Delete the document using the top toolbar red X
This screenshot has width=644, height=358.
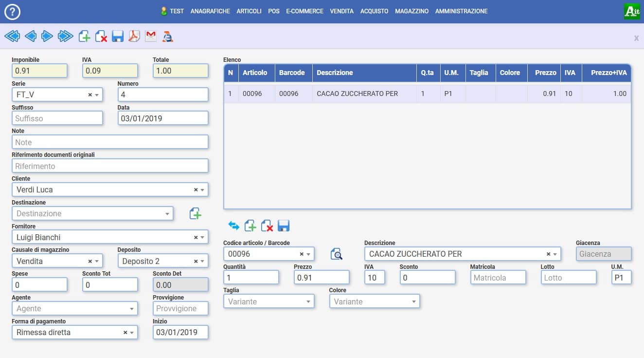(101, 36)
